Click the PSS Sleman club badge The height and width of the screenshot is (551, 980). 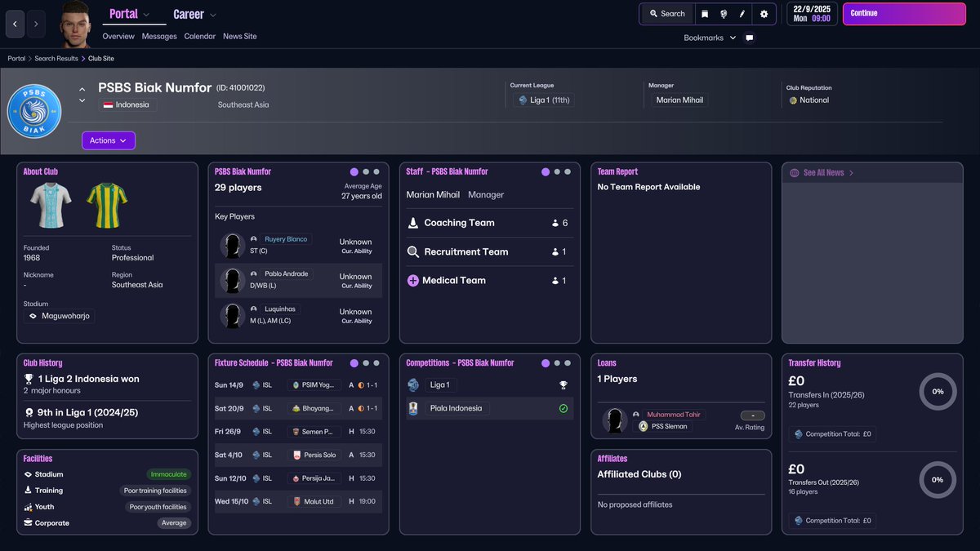point(644,426)
